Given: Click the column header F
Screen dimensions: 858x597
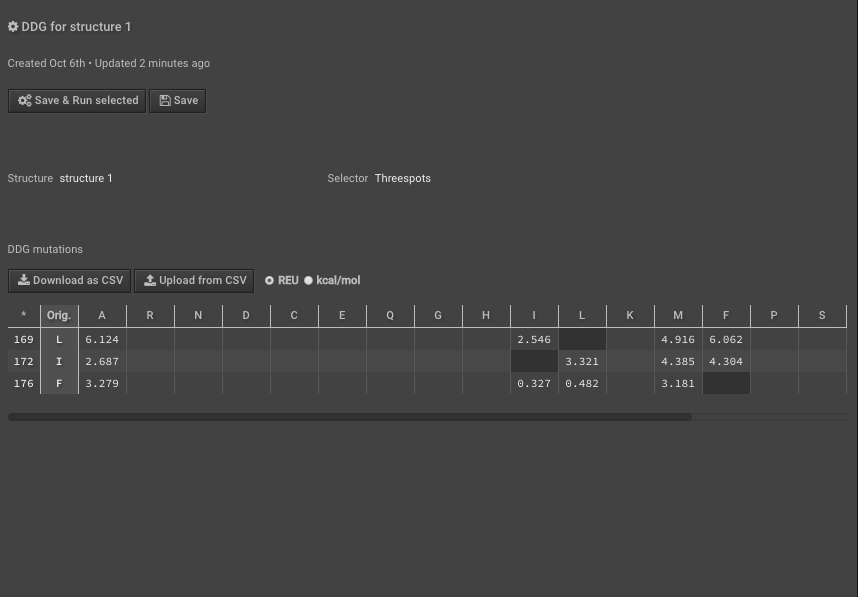Looking at the screenshot, I should 726,316.
